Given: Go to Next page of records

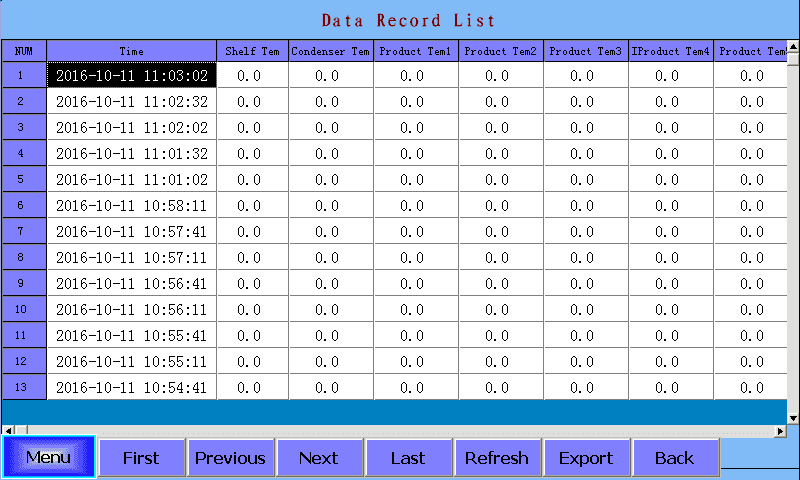Looking at the screenshot, I should [x=318, y=458].
